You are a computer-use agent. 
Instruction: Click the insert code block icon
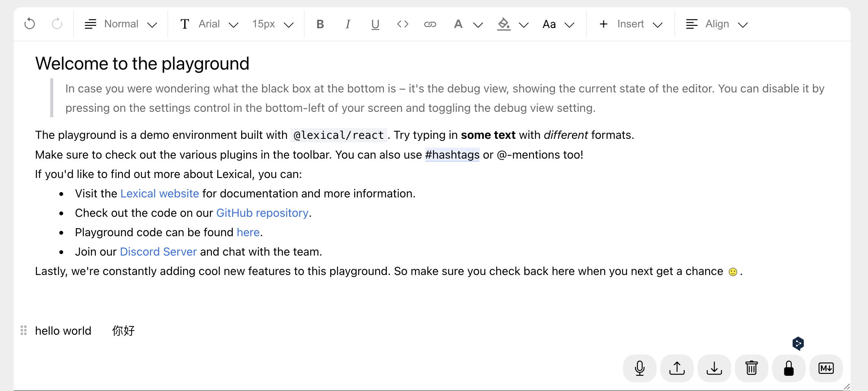pos(402,24)
